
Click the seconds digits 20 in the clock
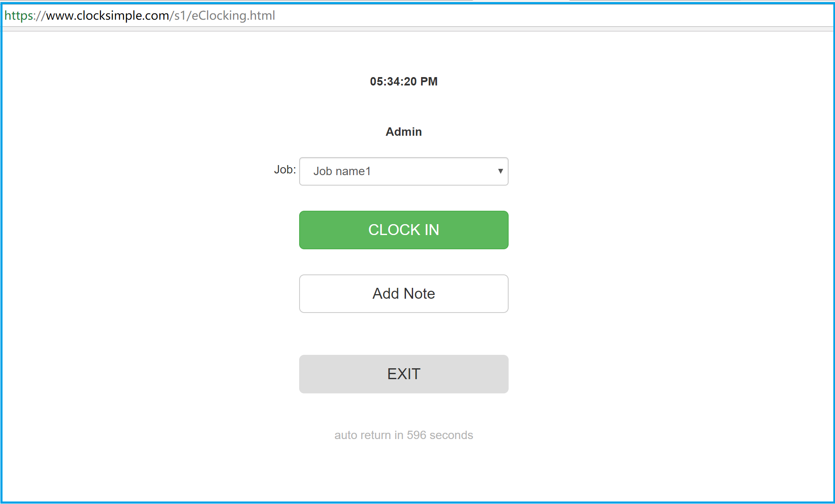(x=410, y=81)
